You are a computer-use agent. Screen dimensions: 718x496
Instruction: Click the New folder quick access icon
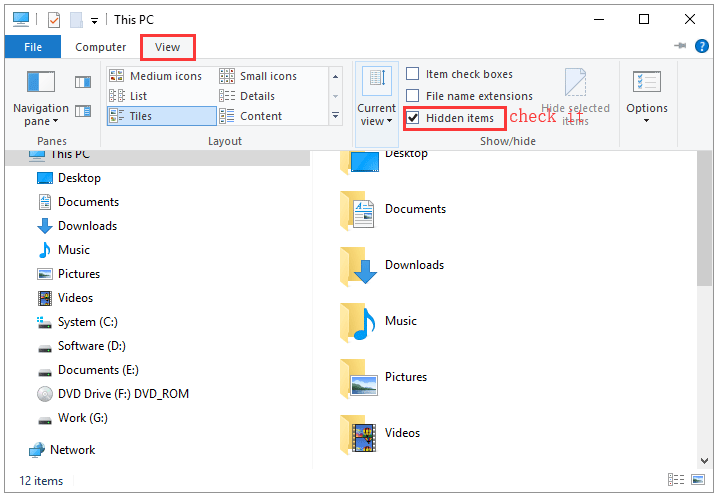76,20
